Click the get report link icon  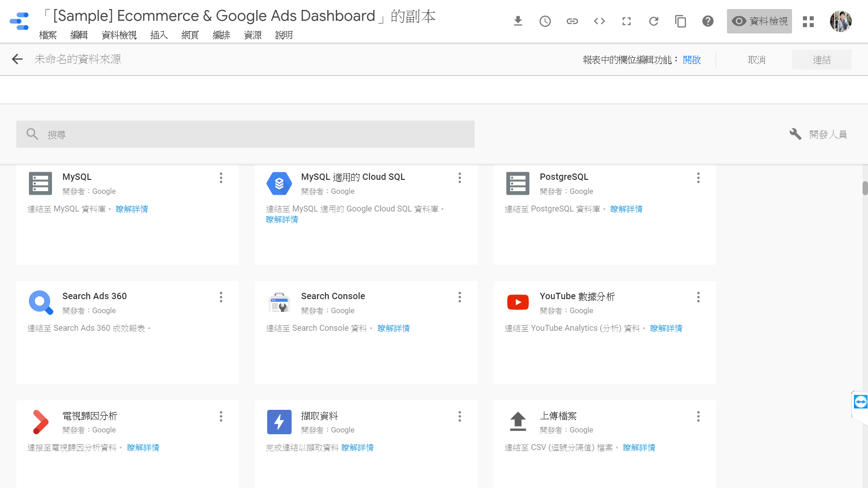[572, 21]
